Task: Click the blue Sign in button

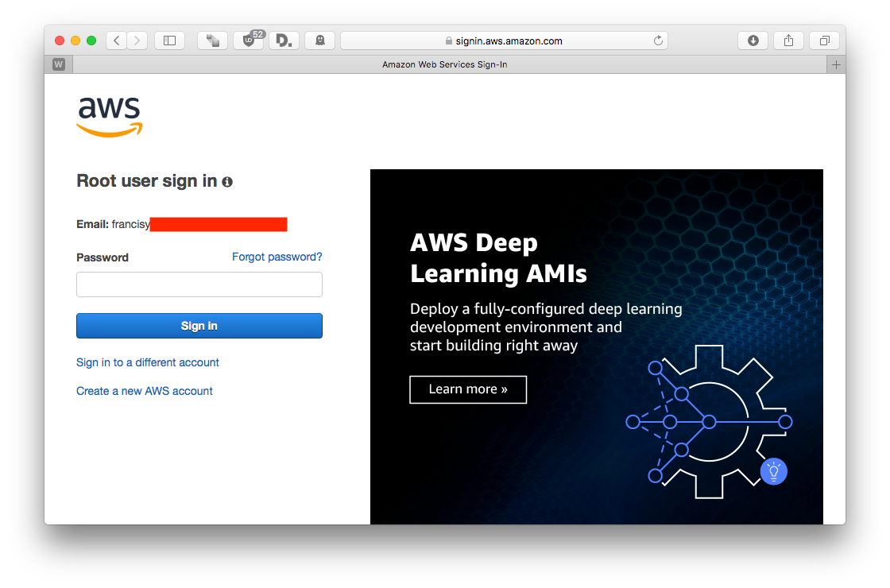Action: [x=199, y=326]
